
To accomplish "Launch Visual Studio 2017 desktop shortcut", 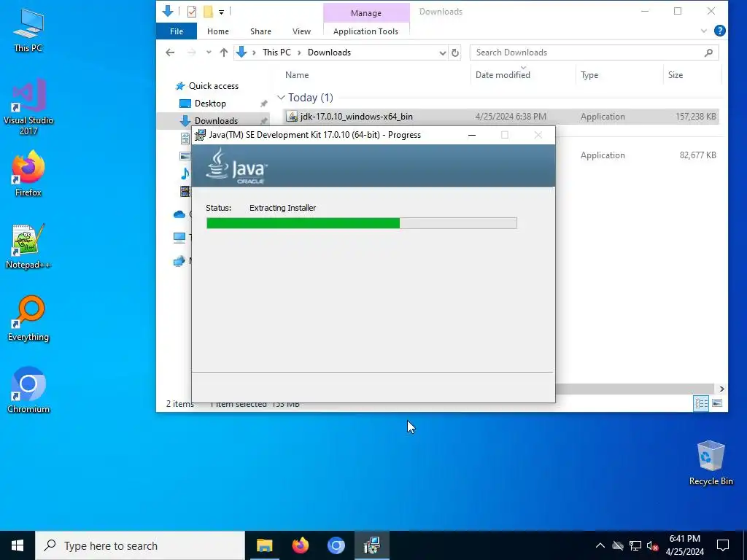I will (28, 106).
